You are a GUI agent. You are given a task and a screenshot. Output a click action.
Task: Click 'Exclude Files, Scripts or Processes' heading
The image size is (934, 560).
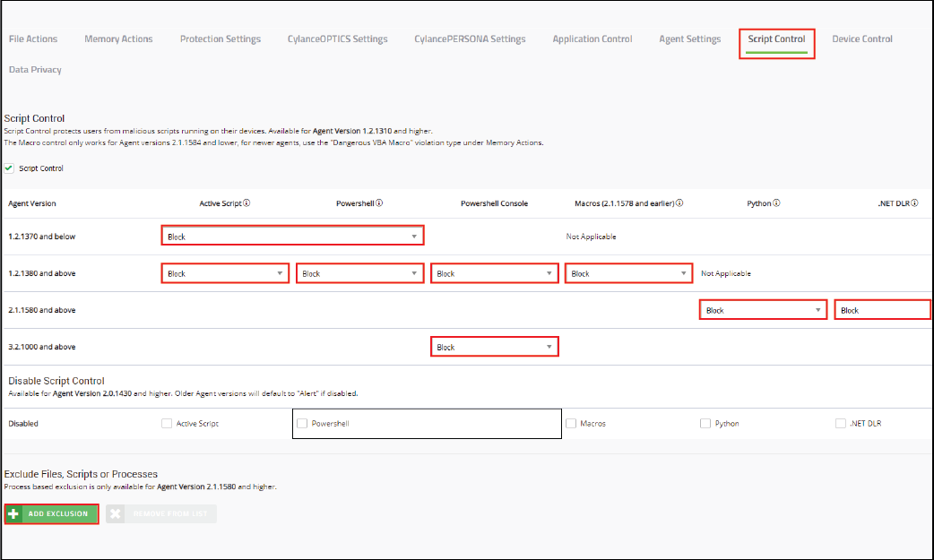coord(81,474)
